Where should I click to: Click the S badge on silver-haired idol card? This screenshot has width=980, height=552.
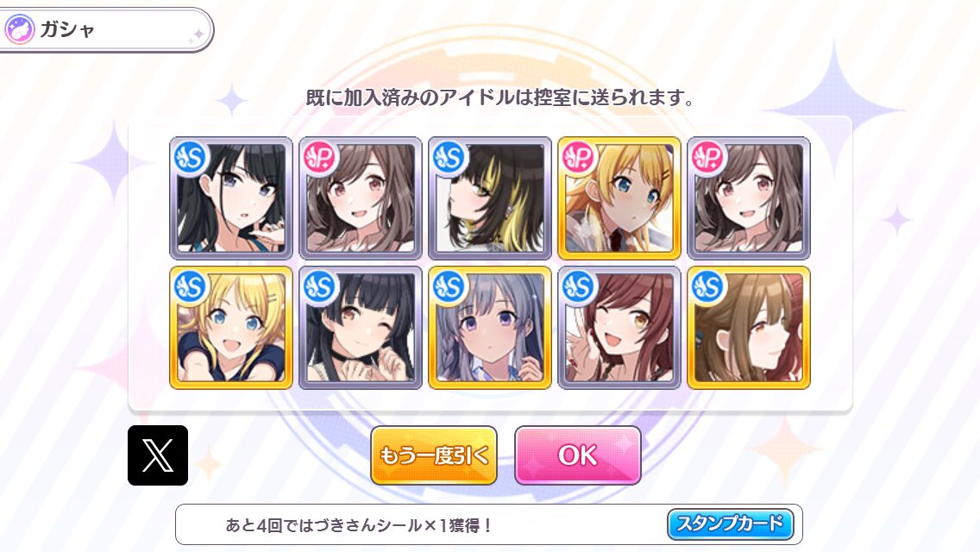pos(449,287)
